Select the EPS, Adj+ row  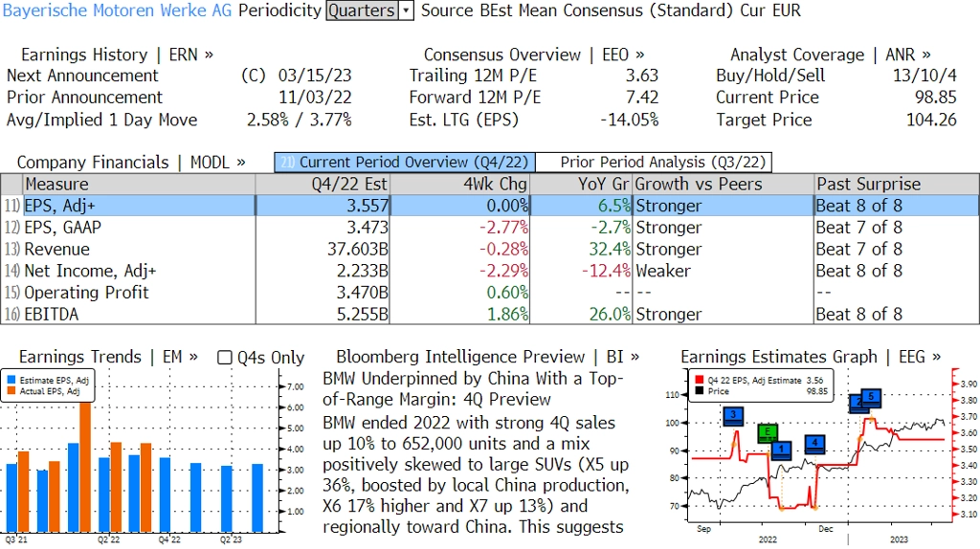pyautogui.click(x=490, y=206)
